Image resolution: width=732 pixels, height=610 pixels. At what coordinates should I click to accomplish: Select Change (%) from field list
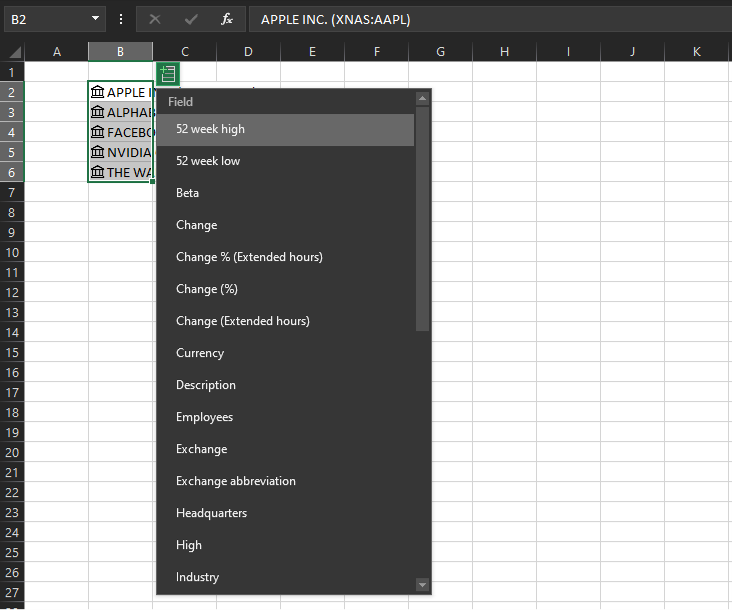click(x=206, y=289)
